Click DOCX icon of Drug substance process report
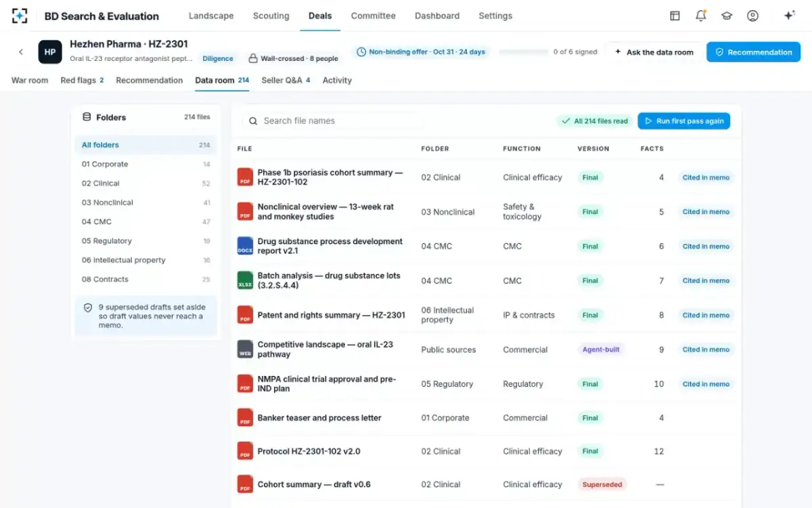The image size is (812, 508). 245,246
